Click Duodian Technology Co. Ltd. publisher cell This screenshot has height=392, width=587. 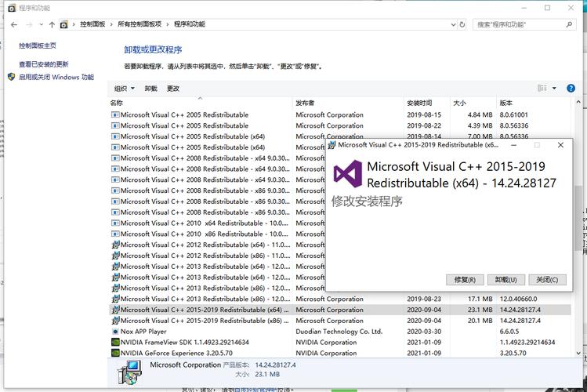click(339, 332)
